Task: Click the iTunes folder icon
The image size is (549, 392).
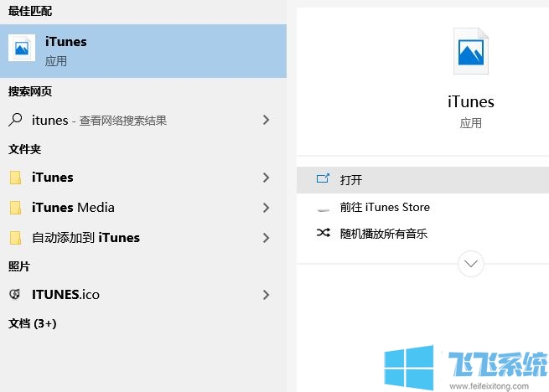Action: coord(15,178)
